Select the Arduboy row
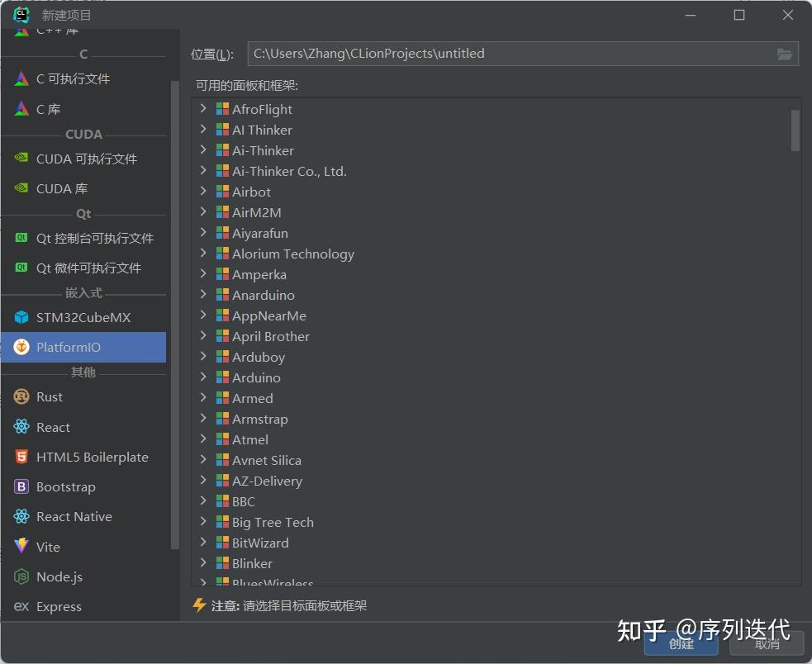The image size is (812, 664). click(496, 357)
